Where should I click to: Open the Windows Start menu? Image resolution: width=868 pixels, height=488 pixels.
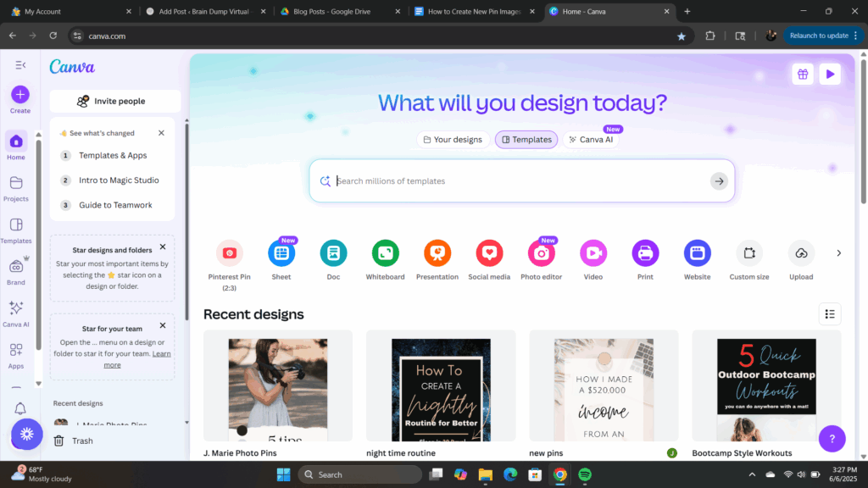283,474
